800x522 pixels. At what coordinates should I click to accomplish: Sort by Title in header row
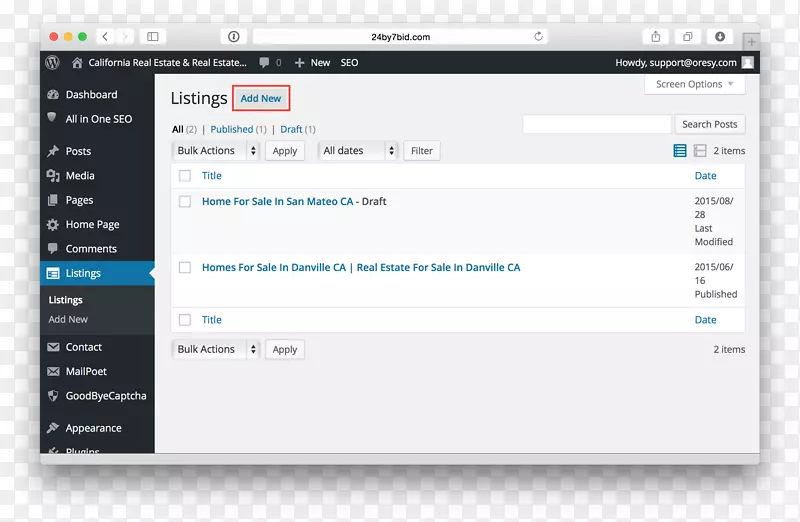(211, 176)
